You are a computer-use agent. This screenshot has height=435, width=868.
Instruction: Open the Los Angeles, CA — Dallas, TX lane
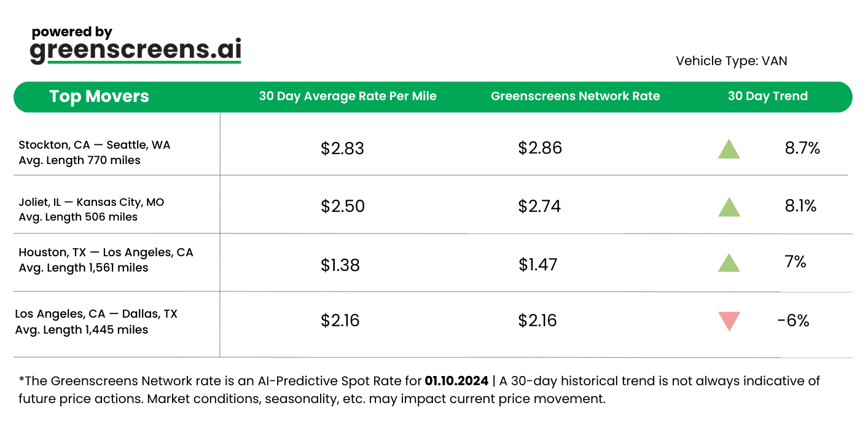[x=96, y=314]
